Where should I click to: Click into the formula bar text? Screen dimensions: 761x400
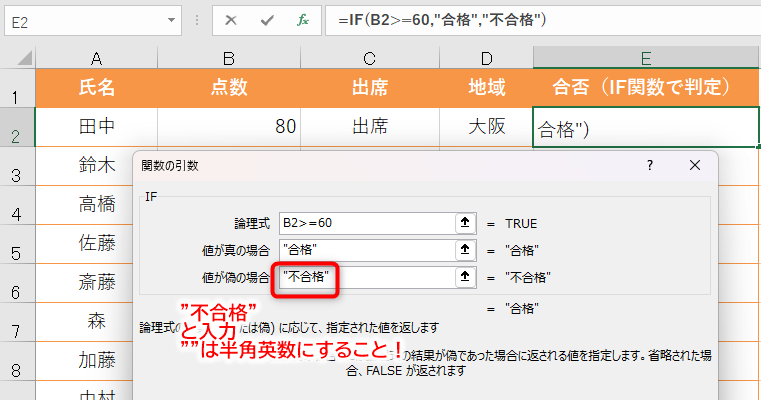click(x=540, y=20)
